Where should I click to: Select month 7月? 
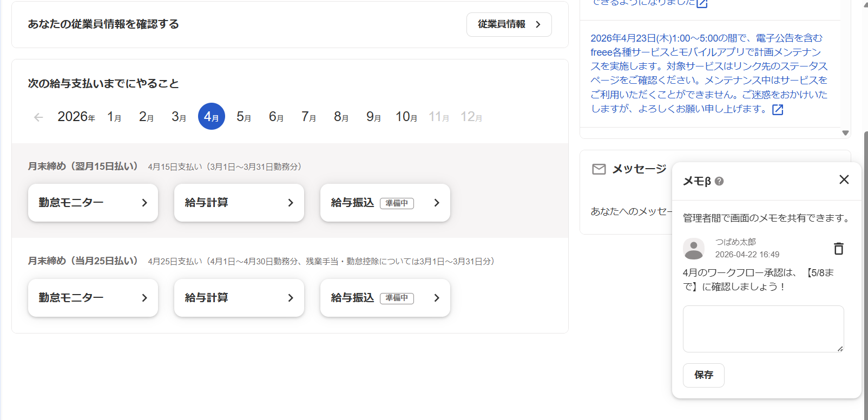pos(309,117)
